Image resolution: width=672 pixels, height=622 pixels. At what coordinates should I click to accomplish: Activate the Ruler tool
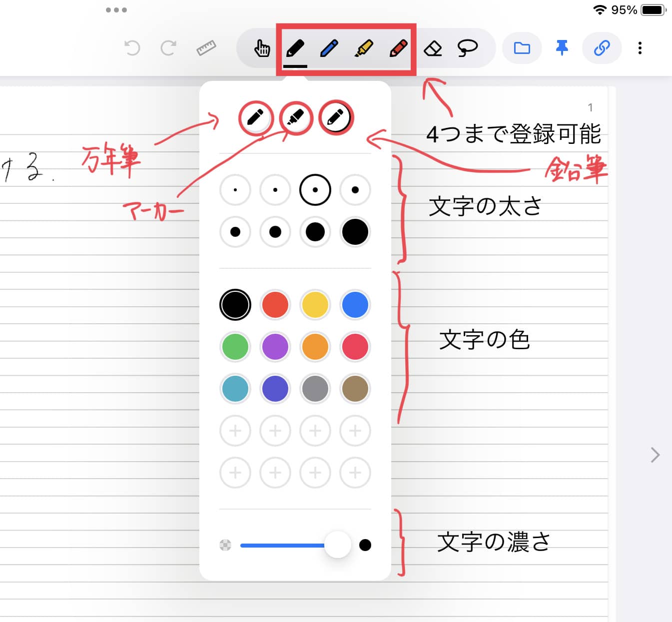(x=205, y=48)
